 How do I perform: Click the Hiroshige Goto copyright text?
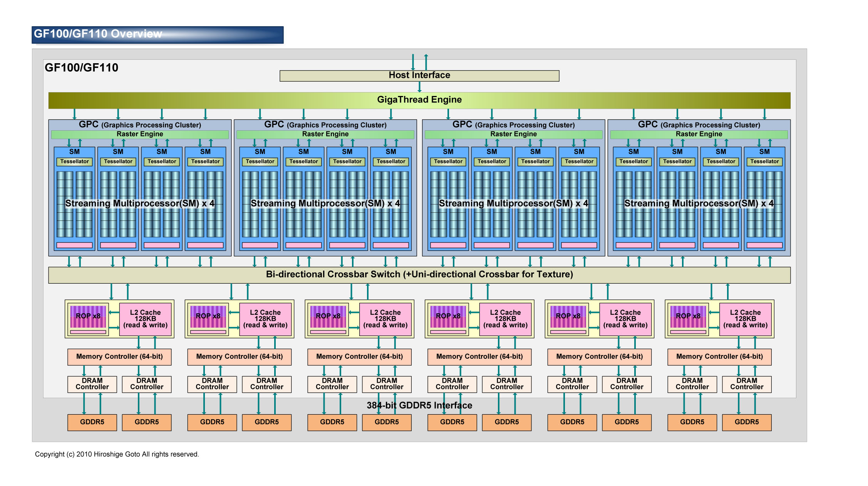tap(117, 454)
